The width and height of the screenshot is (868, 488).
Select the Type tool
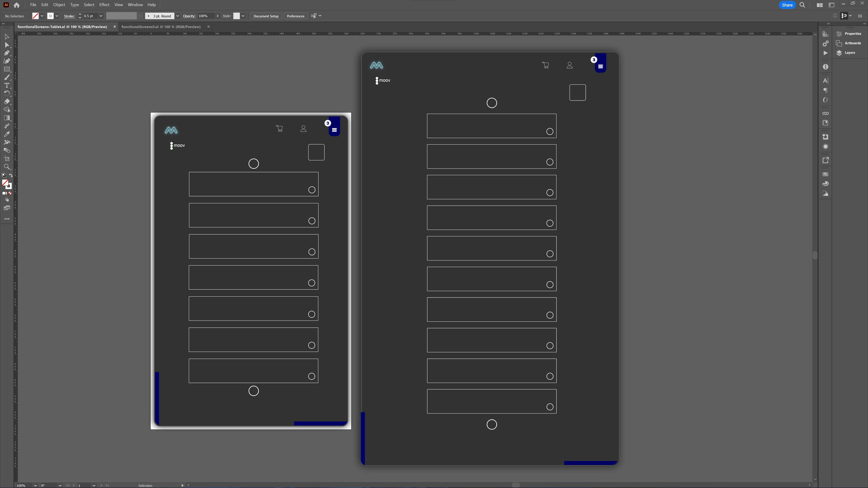point(7,85)
